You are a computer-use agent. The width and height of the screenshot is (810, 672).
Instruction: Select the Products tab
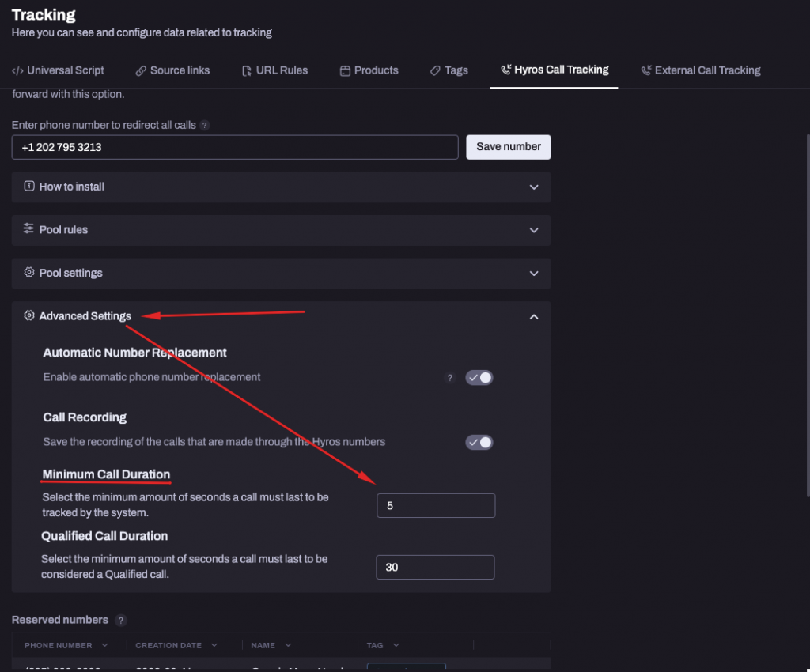[x=369, y=70]
